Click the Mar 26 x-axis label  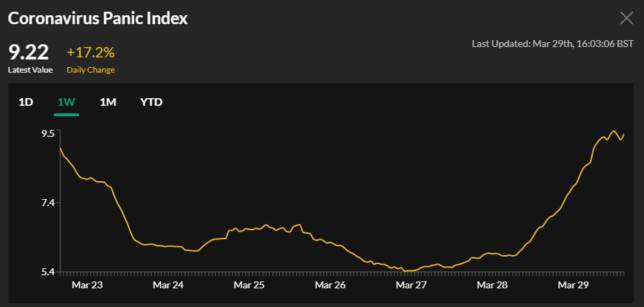[330, 285]
